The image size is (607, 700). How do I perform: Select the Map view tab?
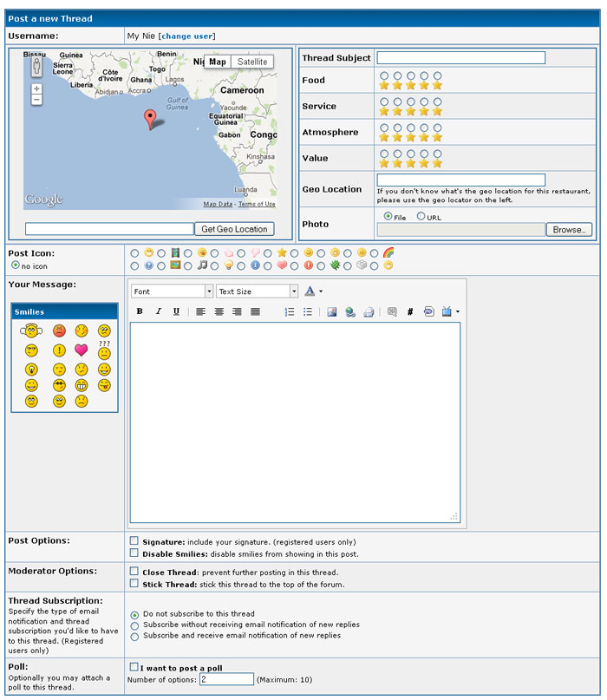tap(217, 62)
